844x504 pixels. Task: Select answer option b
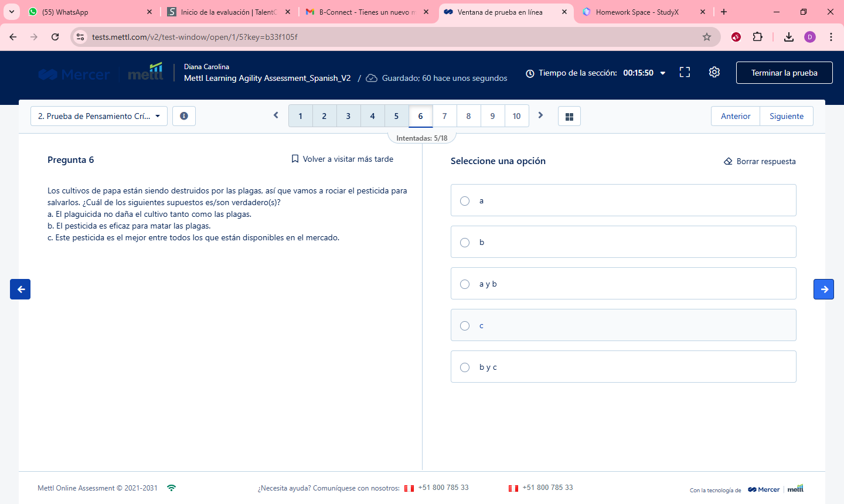pos(624,242)
